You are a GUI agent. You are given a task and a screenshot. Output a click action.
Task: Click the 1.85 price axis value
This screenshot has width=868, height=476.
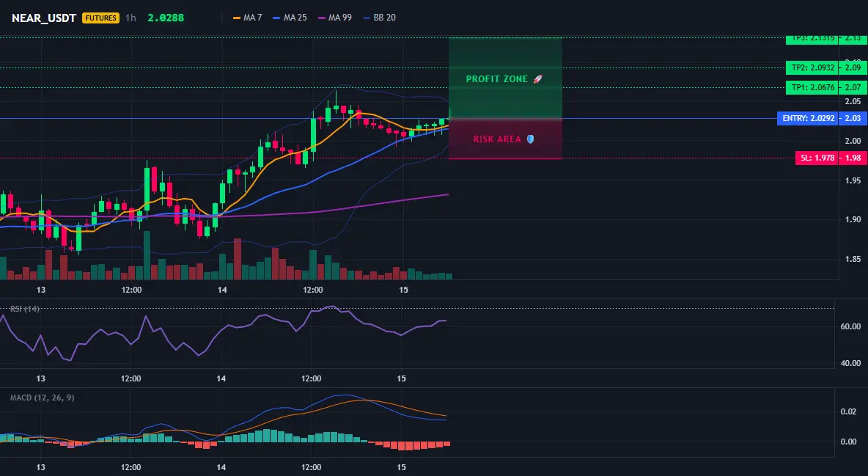coord(853,259)
